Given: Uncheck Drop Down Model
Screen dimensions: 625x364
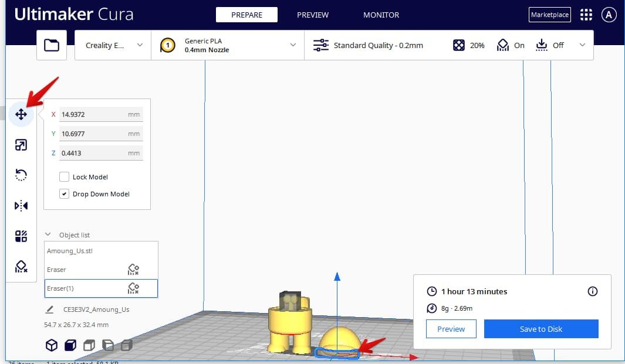Looking at the screenshot, I should pos(64,193).
